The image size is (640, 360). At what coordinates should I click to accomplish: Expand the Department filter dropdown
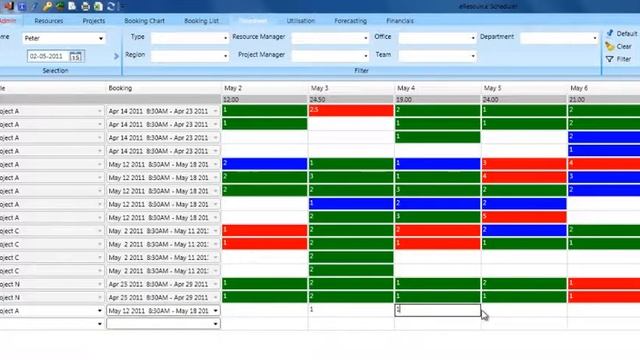(x=559, y=38)
